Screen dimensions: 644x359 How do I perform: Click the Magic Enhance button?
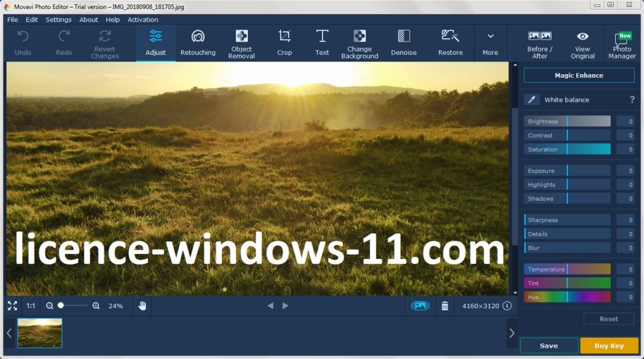(x=579, y=75)
